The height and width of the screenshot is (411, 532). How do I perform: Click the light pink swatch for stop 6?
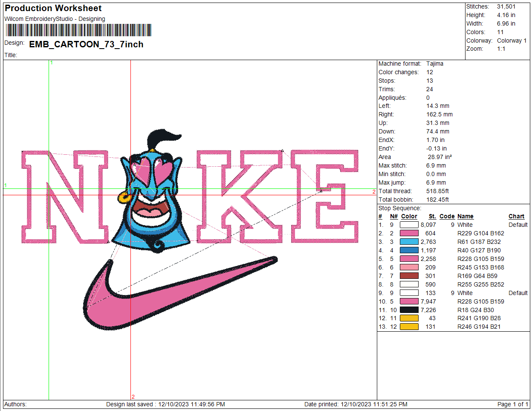click(x=409, y=267)
